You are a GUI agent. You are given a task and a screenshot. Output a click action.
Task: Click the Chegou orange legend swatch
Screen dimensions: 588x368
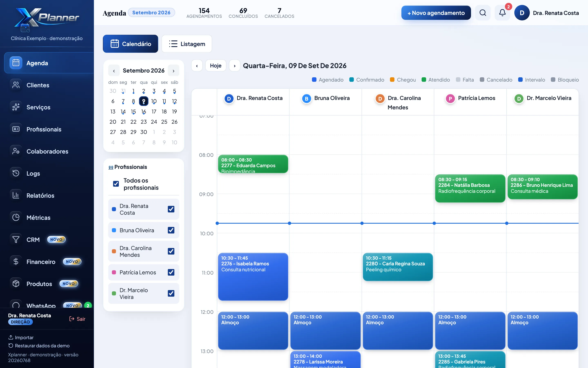392,80
